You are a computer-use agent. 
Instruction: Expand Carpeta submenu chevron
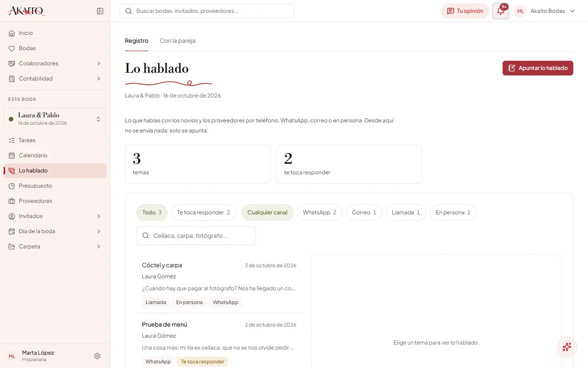click(99, 247)
